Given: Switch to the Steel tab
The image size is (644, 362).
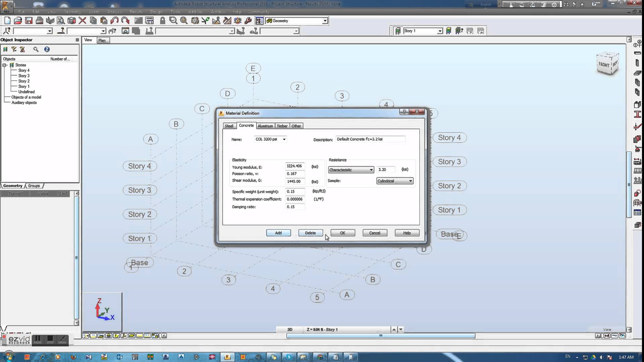Looking at the screenshot, I should pos(229,126).
